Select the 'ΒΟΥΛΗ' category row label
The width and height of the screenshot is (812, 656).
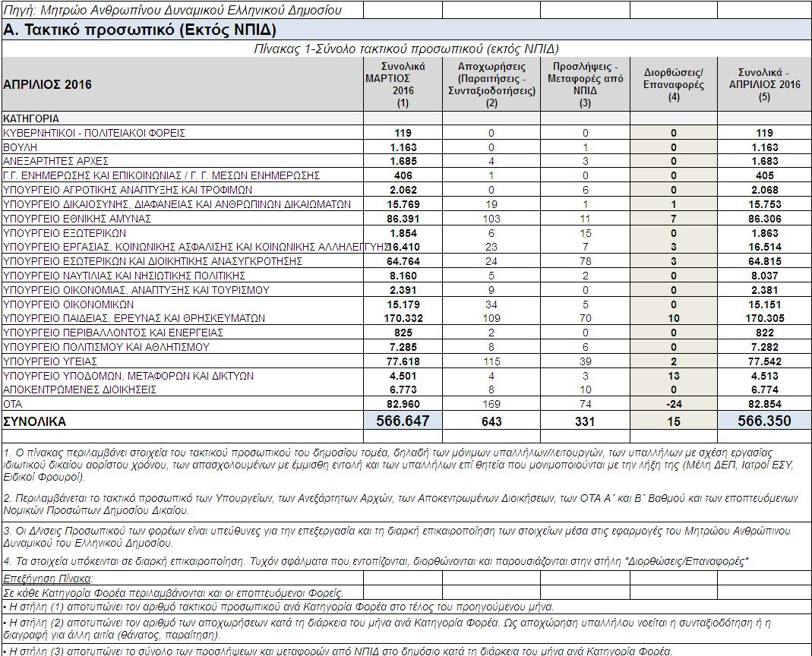click(21, 147)
